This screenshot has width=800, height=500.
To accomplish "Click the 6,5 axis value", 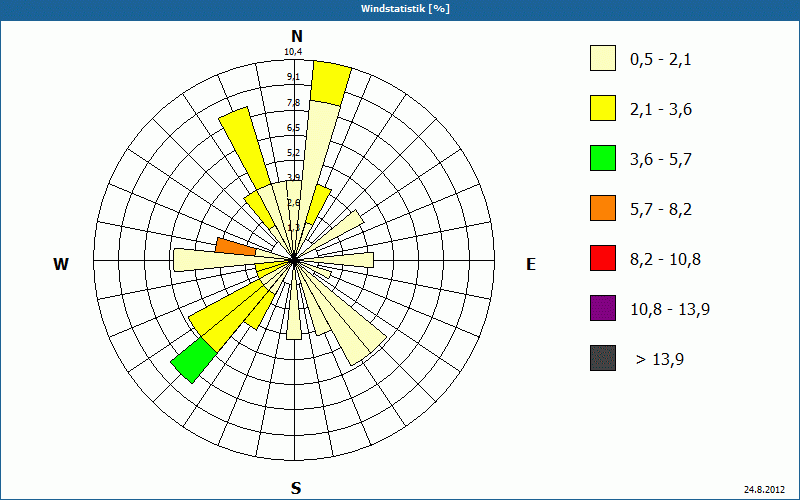I will tap(293, 128).
